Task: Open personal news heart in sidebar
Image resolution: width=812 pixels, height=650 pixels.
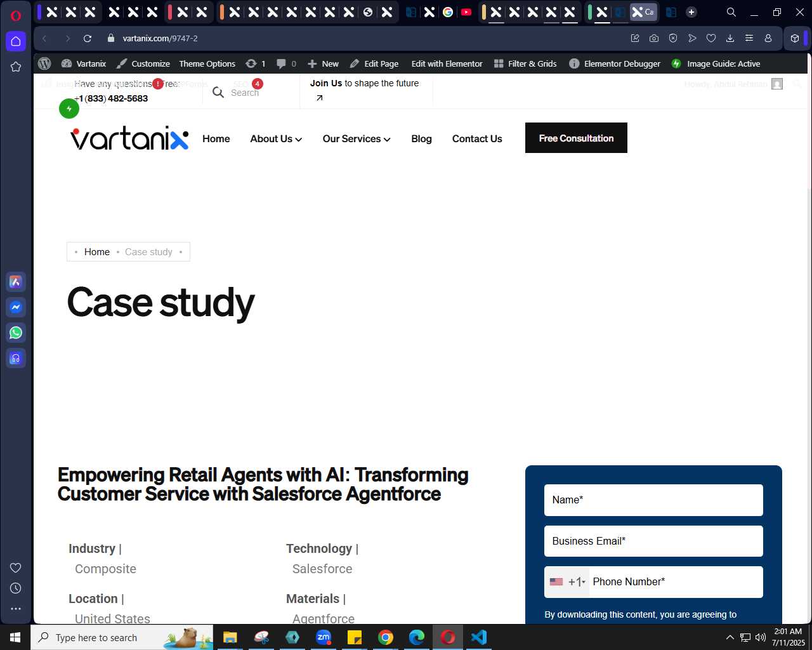Action: coord(16,567)
